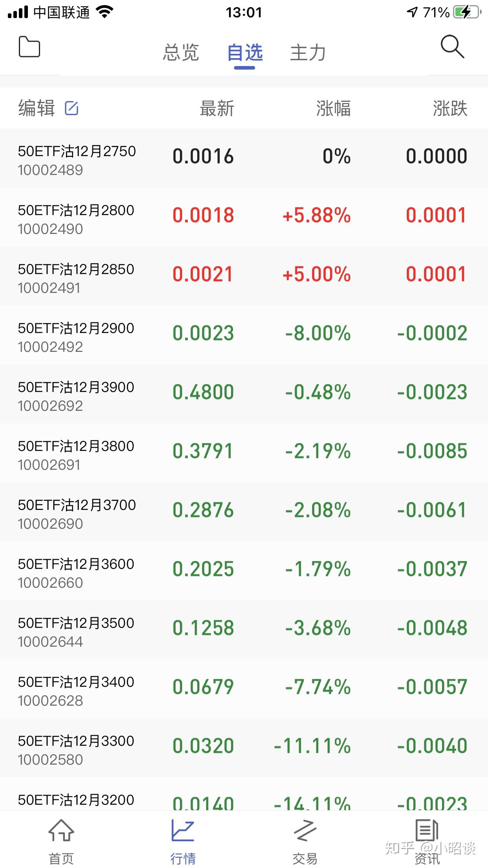Viewport: 488px width, 868px height.
Task: Open 50ETF沽12月3300 contract row
Action: coord(244,748)
